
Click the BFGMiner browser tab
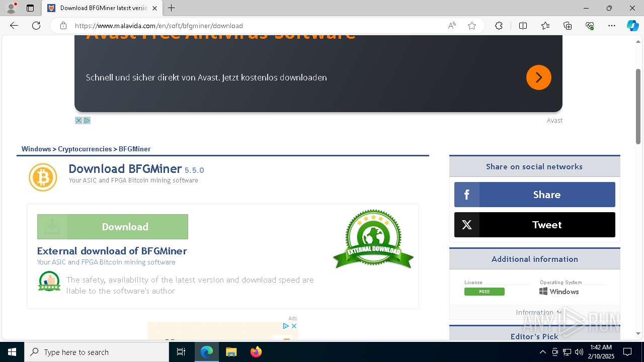[x=102, y=8]
